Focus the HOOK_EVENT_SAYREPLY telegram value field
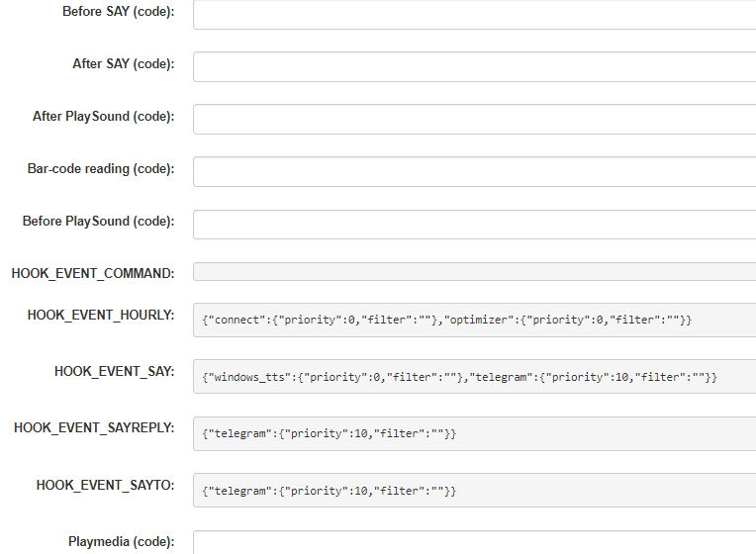This screenshot has width=756, height=554. [x=475, y=433]
